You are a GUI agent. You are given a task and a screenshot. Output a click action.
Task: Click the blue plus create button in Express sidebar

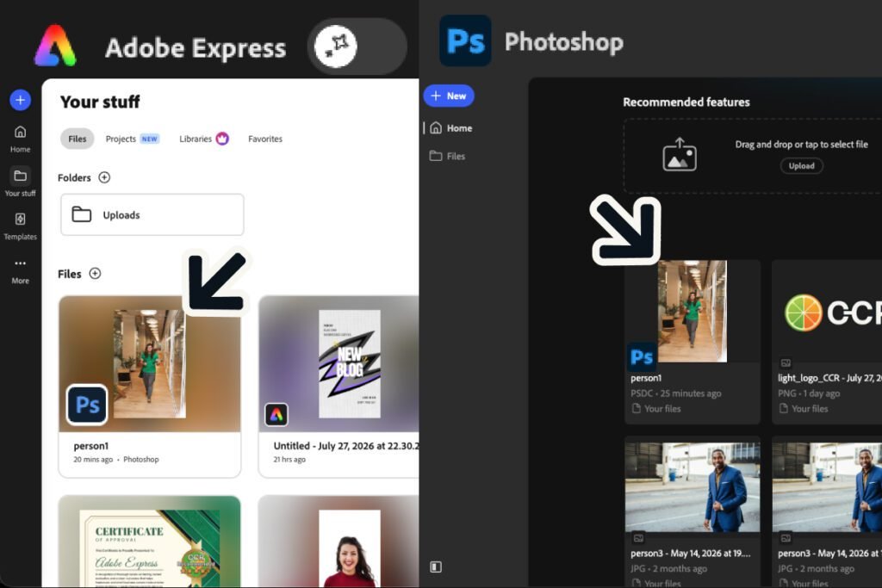click(x=21, y=100)
